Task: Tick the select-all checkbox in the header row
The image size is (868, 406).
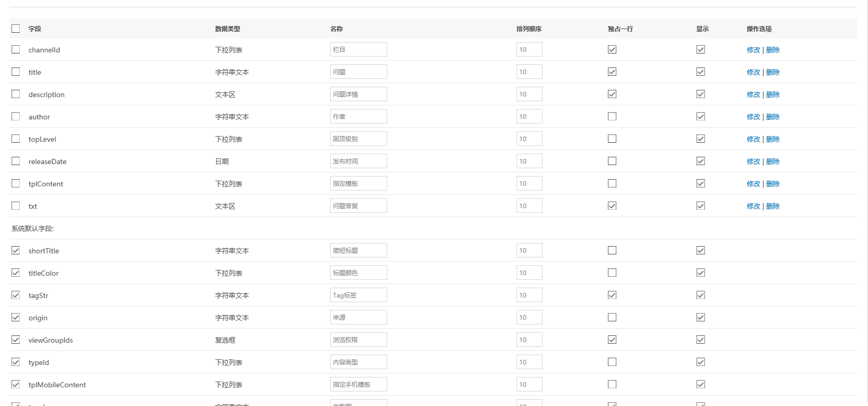Action: pos(16,29)
